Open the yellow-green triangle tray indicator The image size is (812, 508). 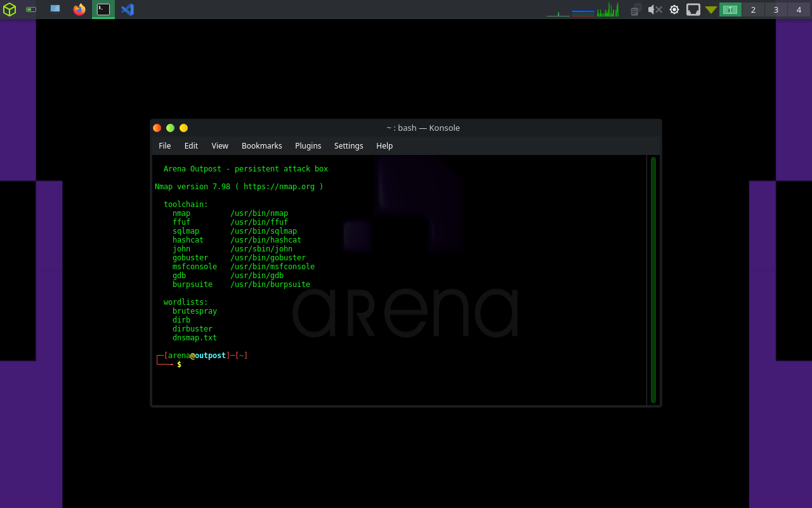click(711, 10)
